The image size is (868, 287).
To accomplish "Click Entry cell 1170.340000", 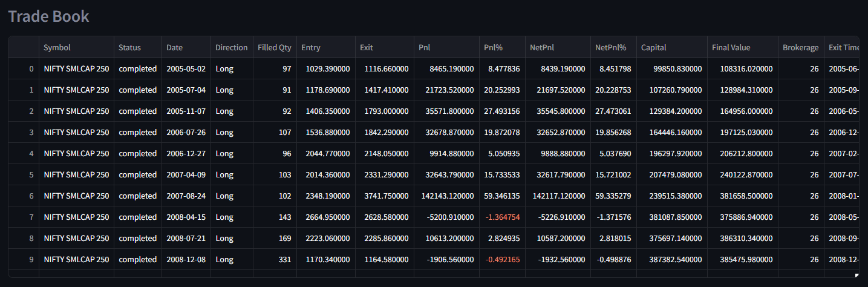I will (x=326, y=260).
